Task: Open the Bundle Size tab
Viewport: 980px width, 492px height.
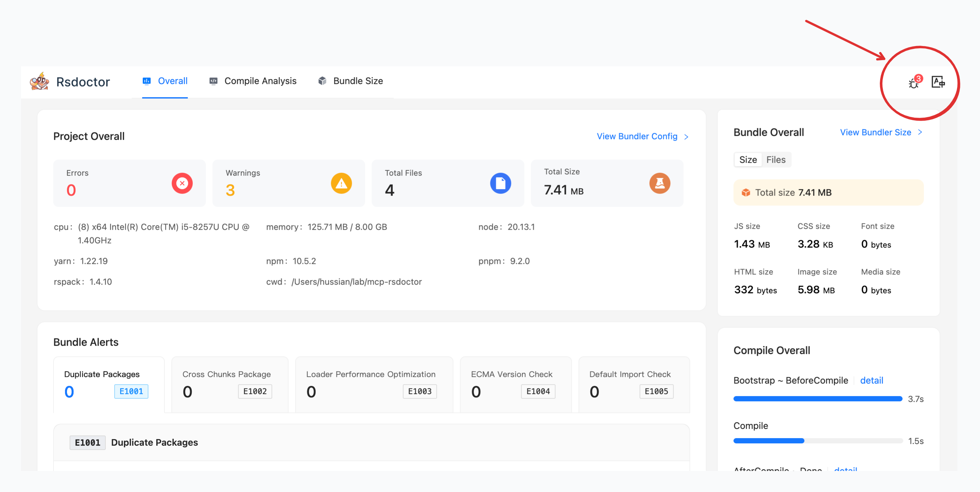Action: point(350,81)
